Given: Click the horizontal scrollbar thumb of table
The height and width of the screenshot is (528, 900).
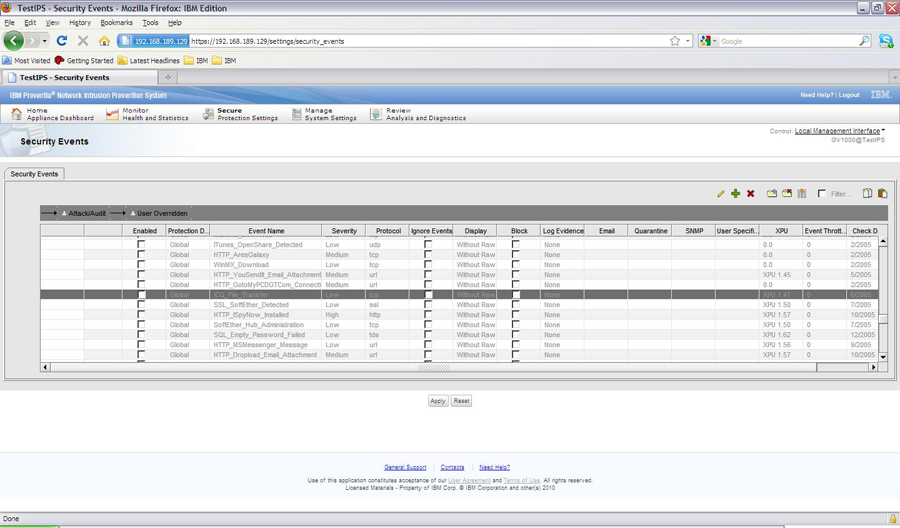Looking at the screenshot, I should 434,367.
